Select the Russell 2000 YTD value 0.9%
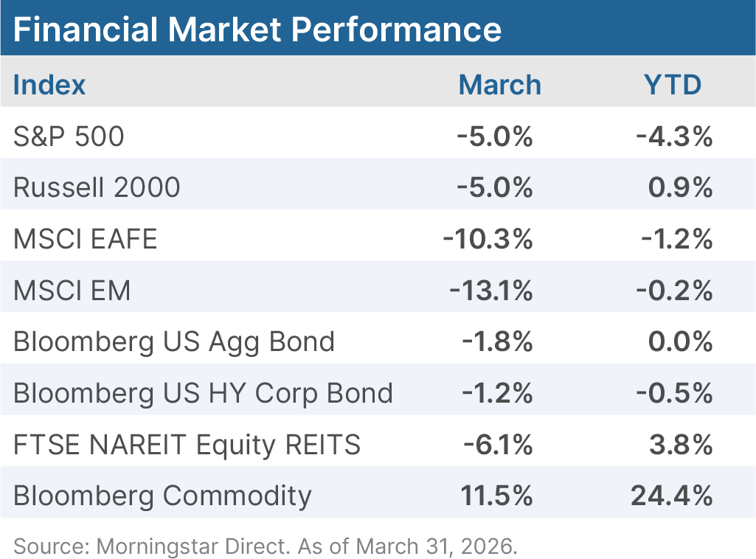 click(681, 187)
